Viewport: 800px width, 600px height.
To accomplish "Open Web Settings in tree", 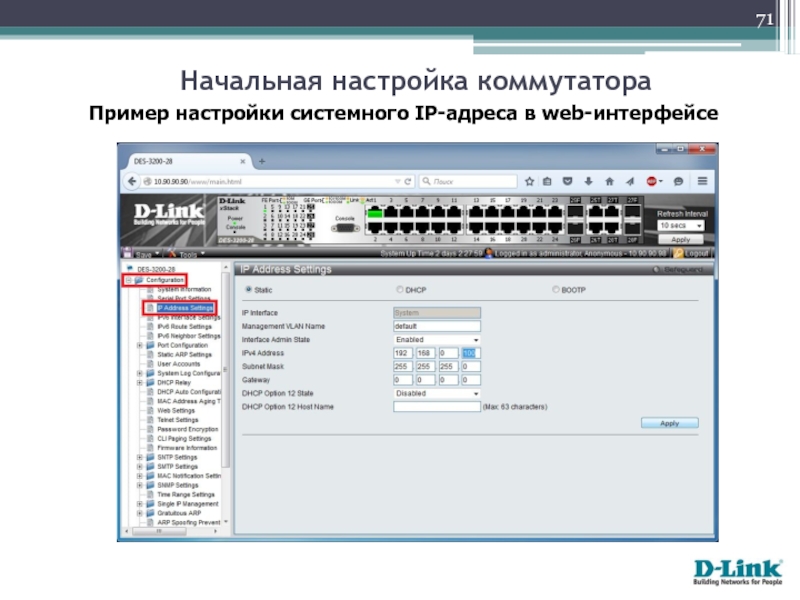I will [x=176, y=411].
